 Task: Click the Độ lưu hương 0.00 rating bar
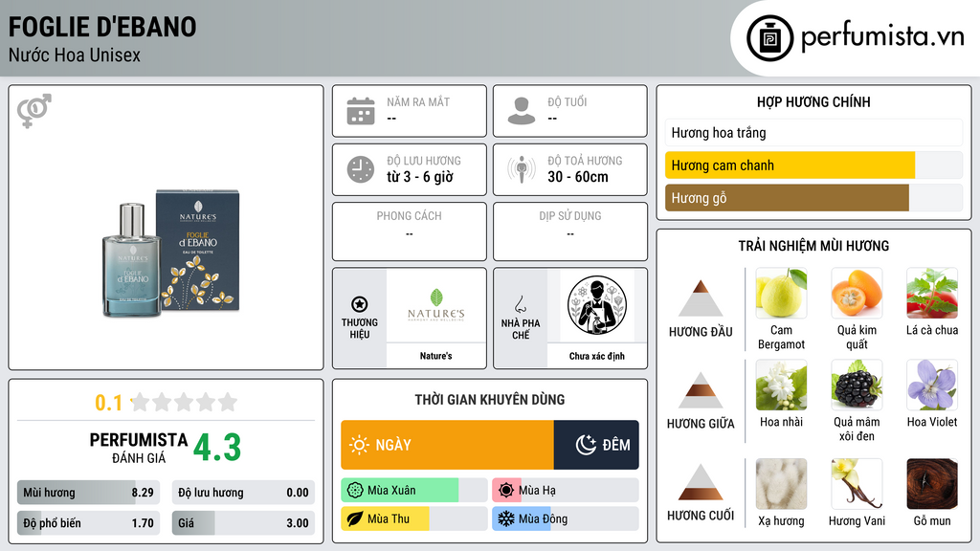click(243, 493)
